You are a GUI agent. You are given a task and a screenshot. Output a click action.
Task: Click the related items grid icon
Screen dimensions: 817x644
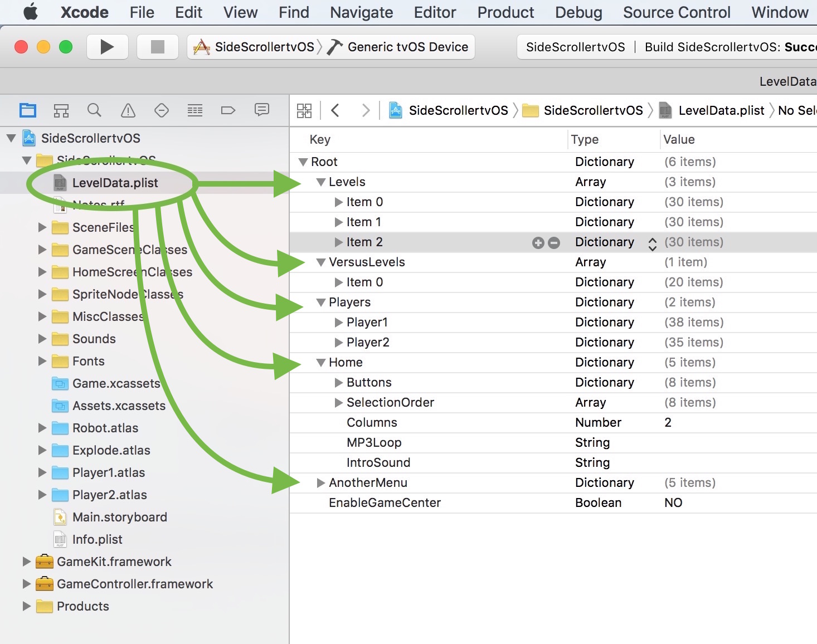[304, 110]
